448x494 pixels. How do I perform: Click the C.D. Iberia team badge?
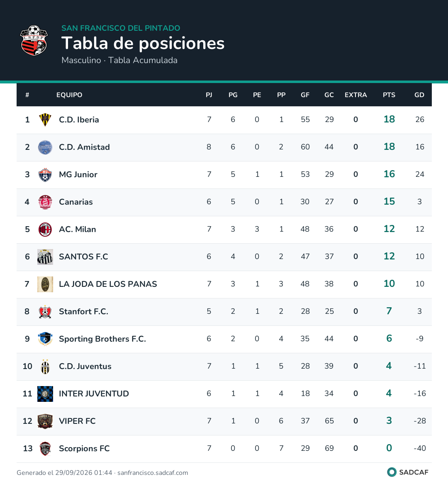(45, 120)
